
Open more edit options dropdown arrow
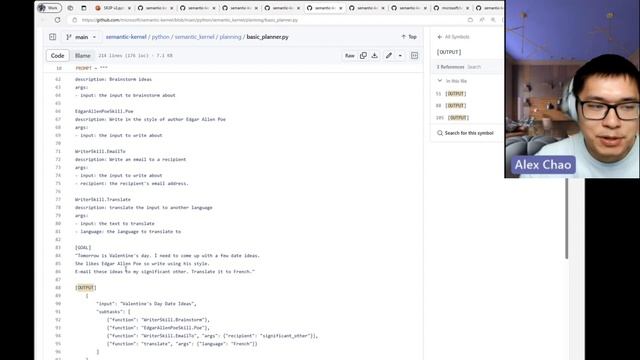tap(400, 56)
